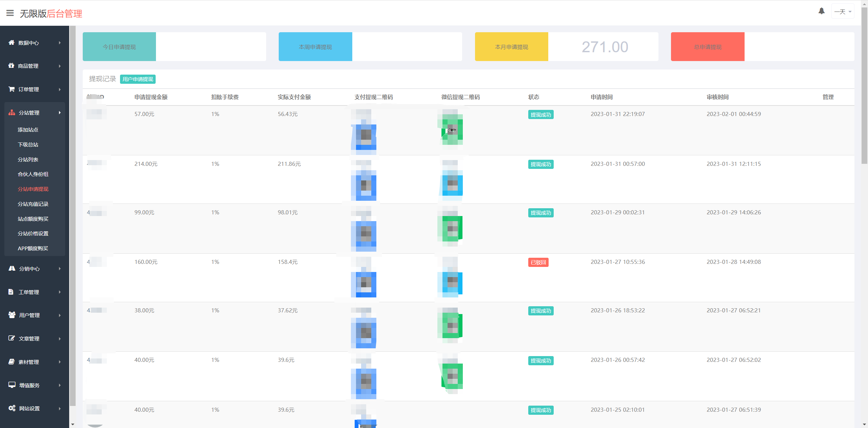
Task: Open the 一天 time range dropdown
Action: click(843, 12)
